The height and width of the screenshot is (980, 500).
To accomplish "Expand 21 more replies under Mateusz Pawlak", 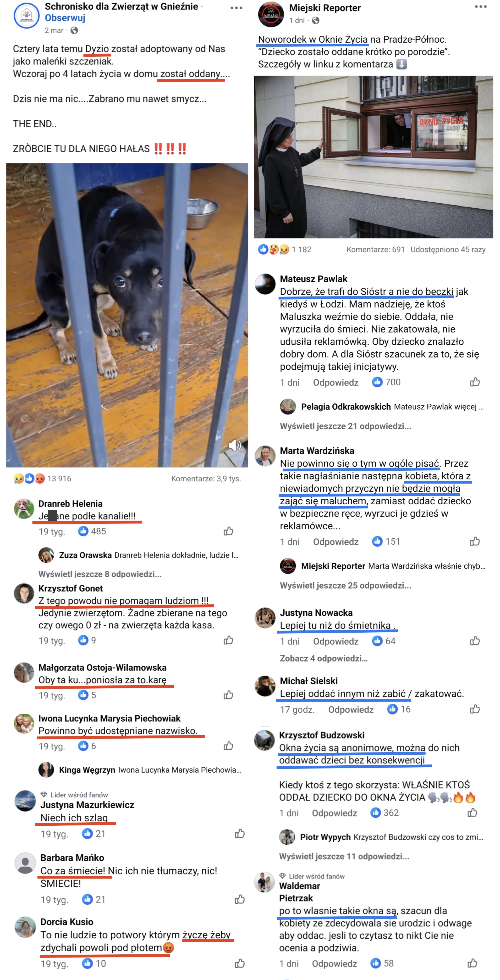I will click(345, 426).
